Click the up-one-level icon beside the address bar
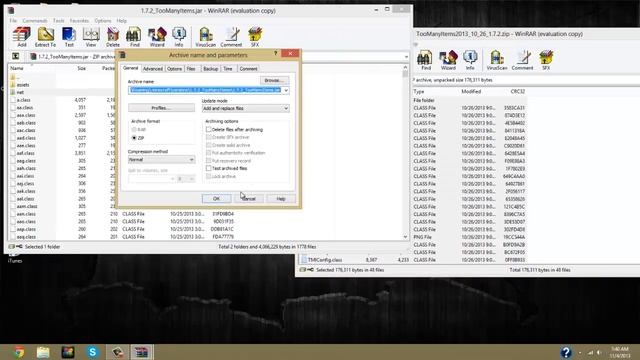The width and height of the screenshot is (640, 360). 16,56
